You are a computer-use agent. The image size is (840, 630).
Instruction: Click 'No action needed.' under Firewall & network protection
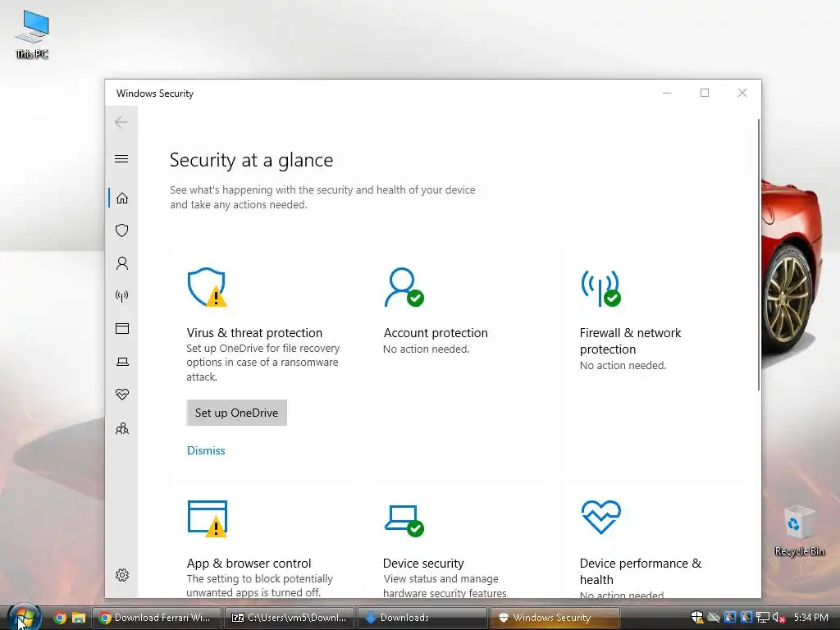point(623,365)
